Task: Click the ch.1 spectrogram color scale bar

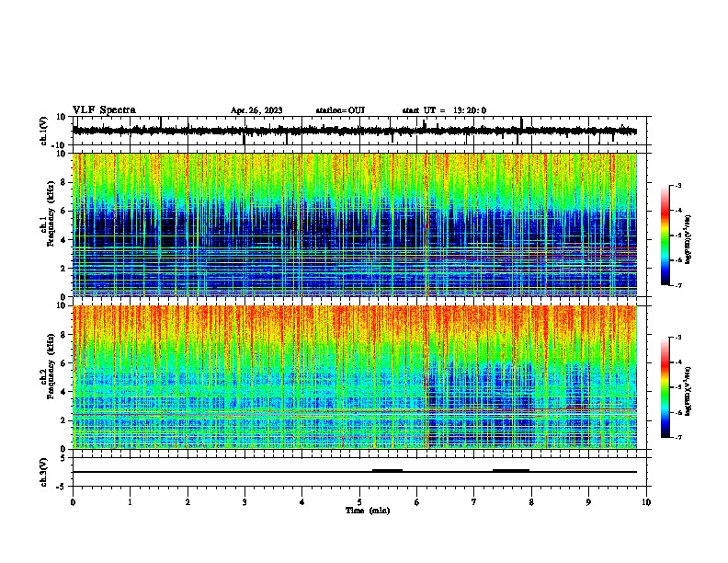Action: pyautogui.click(x=665, y=236)
